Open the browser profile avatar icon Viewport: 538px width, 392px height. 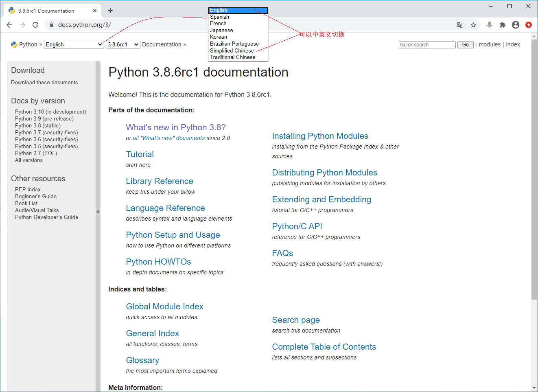click(516, 25)
